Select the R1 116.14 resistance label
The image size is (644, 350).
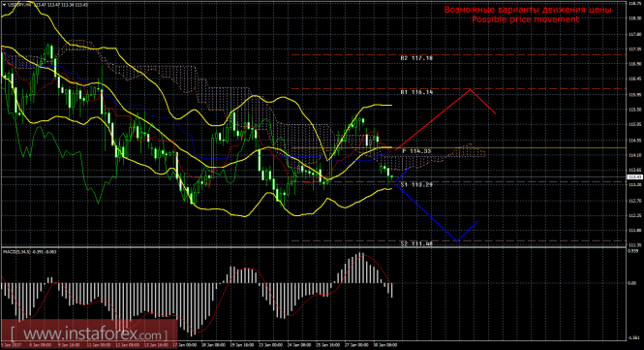[416, 92]
